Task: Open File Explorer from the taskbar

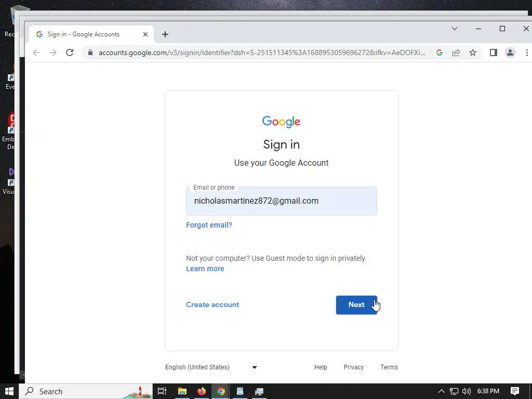Action: point(182,391)
